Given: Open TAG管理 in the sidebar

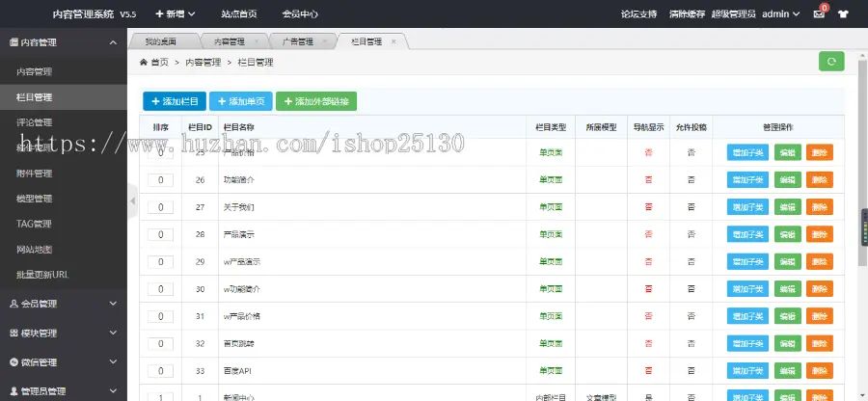Looking at the screenshot, I should click(35, 224).
